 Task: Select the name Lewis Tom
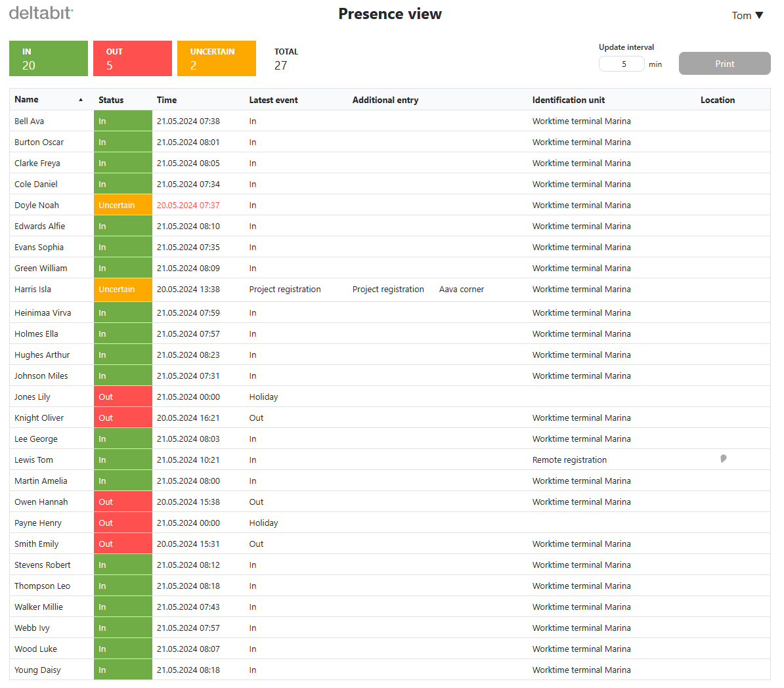click(x=33, y=460)
